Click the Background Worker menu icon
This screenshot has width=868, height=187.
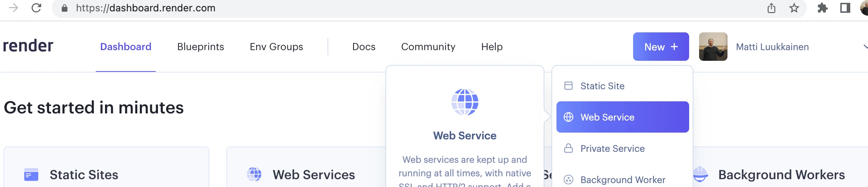tap(568, 180)
